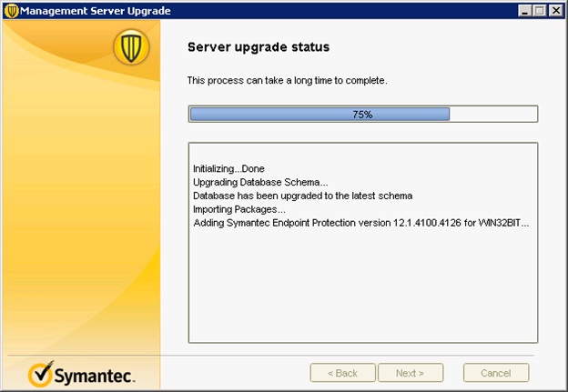Click empty area of the status log box

point(362,286)
